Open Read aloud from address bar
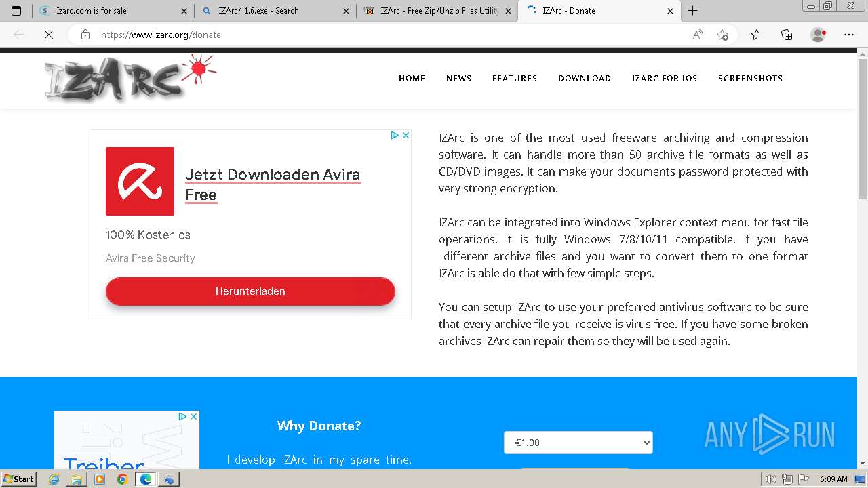The width and height of the screenshot is (868, 488). pyautogui.click(x=698, y=35)
